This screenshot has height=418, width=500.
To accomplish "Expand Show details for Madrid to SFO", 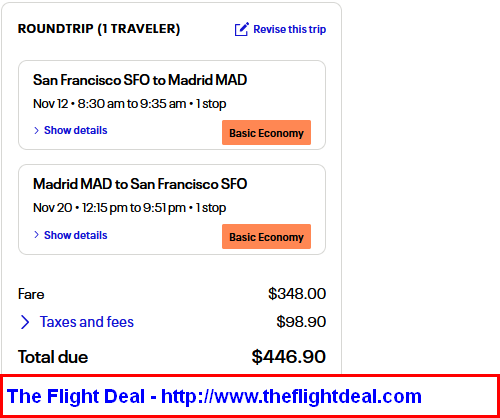I will pyautogui.click(x=76, y=235).
